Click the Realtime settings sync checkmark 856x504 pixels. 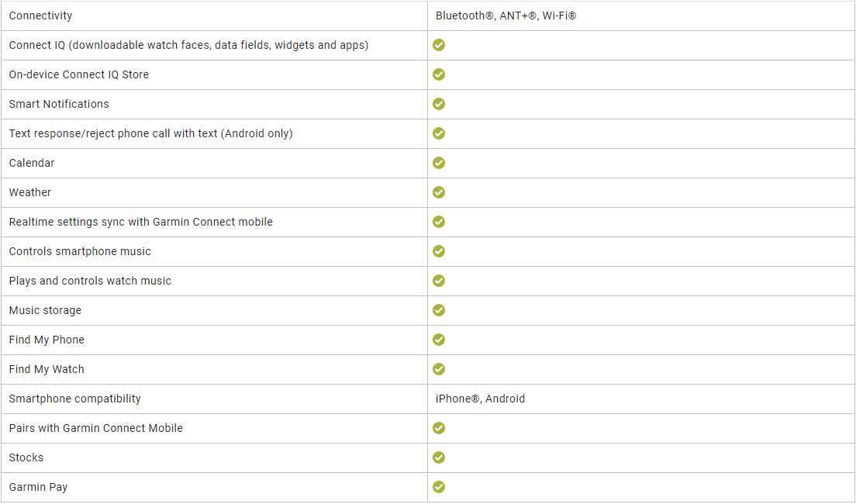[438, 222]
